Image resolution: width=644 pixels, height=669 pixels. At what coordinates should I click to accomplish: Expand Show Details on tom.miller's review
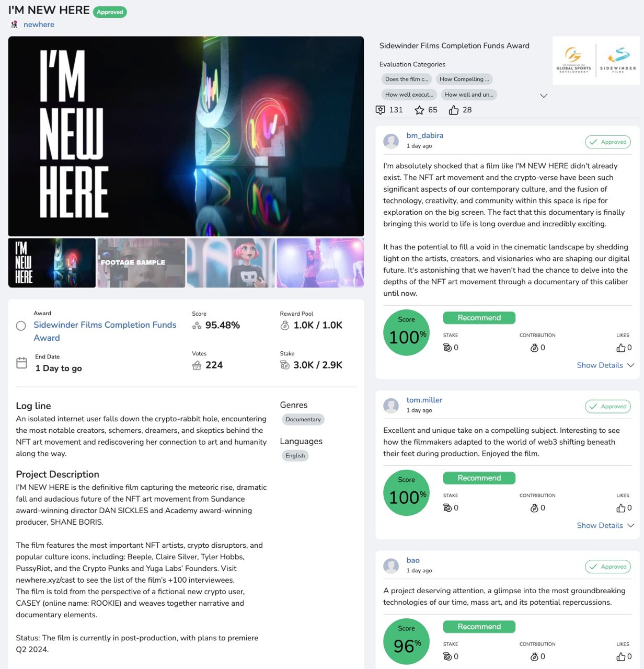point(605,525)
